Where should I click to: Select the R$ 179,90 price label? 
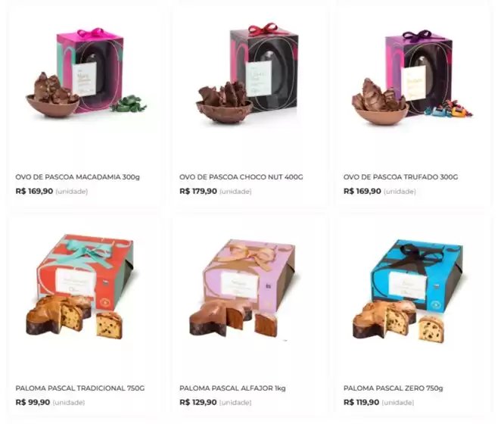pos(198,191)
